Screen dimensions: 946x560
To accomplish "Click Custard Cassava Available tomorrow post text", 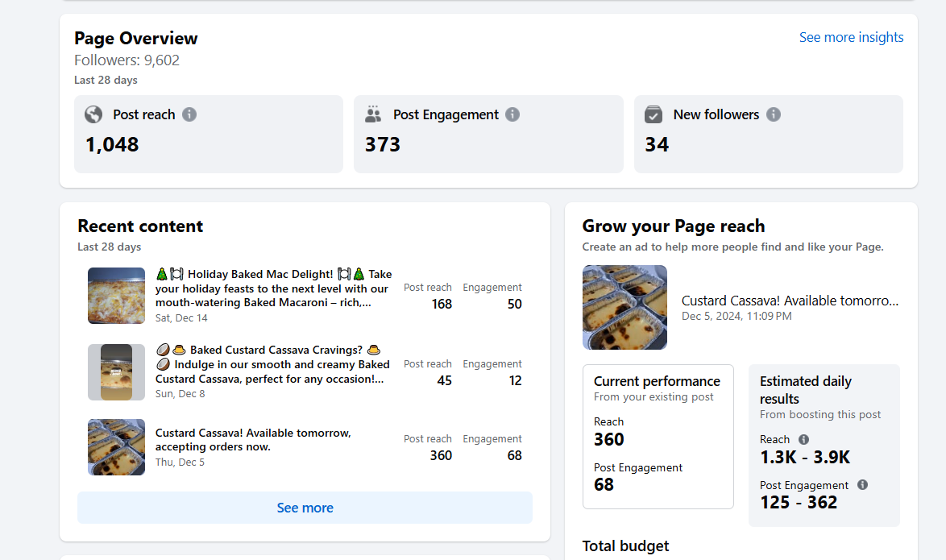I will [253, 439].
